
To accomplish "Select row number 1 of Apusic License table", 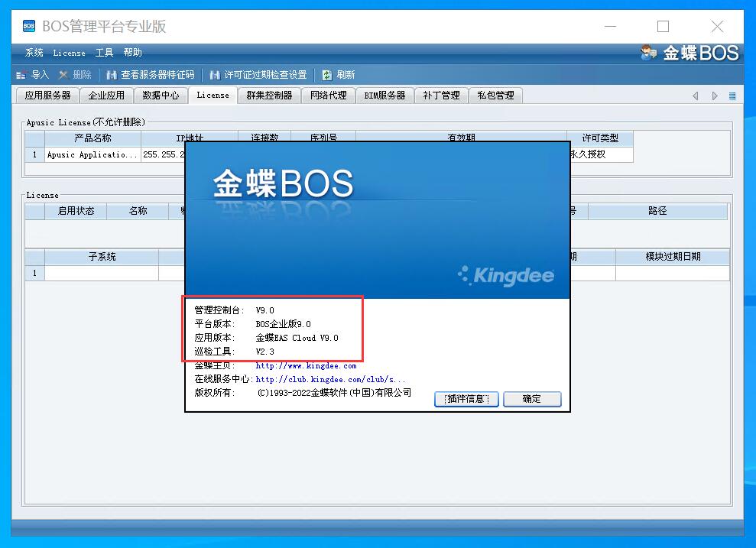I will tap(34, 154).
